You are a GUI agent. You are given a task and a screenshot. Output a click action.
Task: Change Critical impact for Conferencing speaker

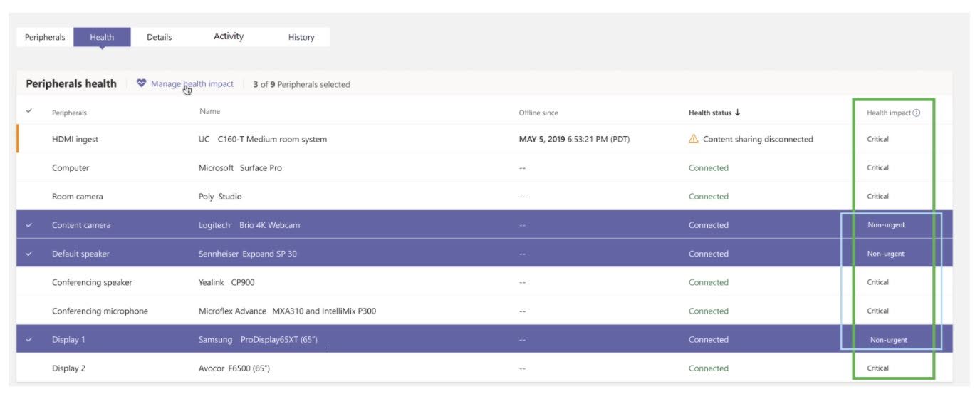click(877, 282)
